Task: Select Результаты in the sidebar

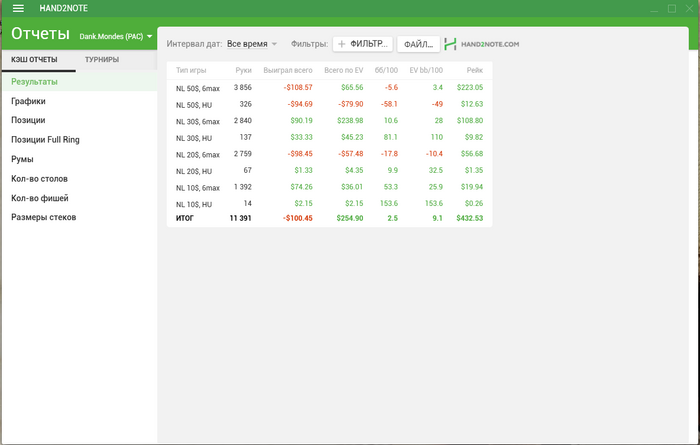Action: coord(79,82)
